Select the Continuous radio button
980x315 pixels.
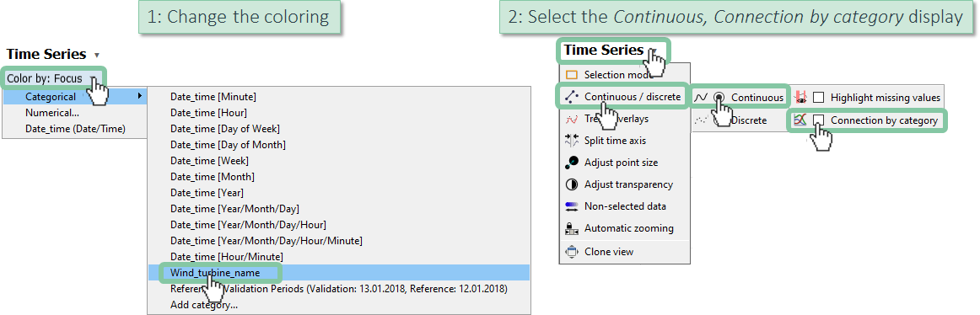[x=719, y=98]
